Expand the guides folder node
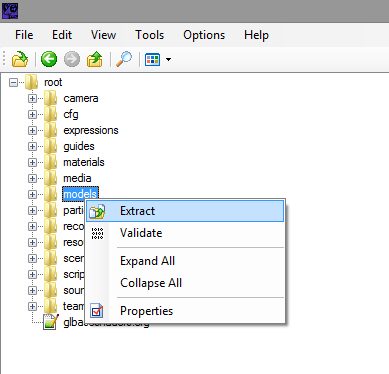Screen dimensions: 389x374 32,146
